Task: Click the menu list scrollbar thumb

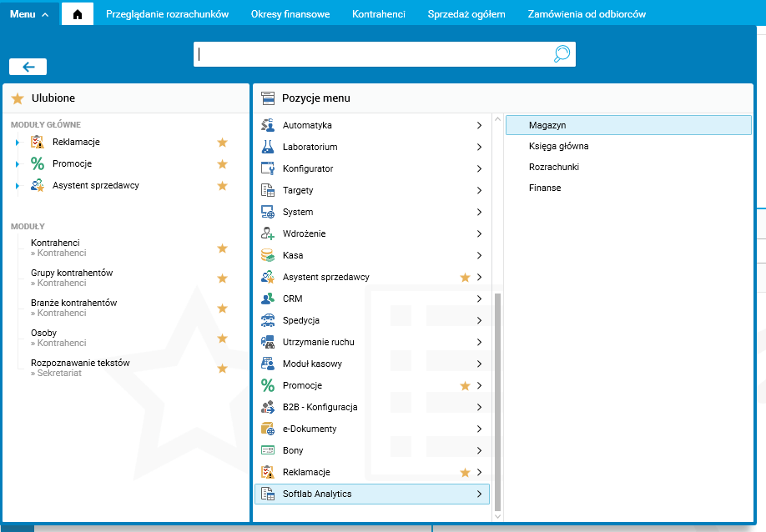Action: click(497, 402)
